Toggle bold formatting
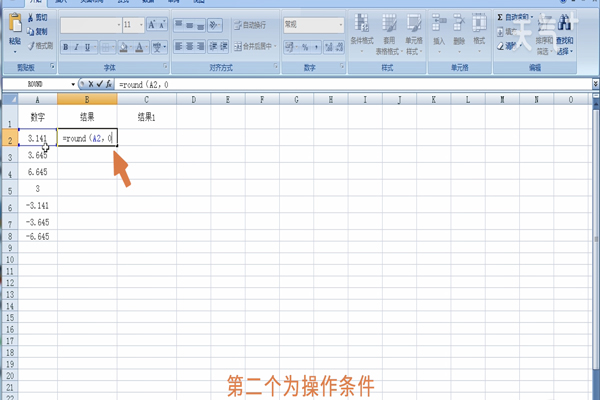Viewport: 600px width, 400px height. [x=66, y=47]
